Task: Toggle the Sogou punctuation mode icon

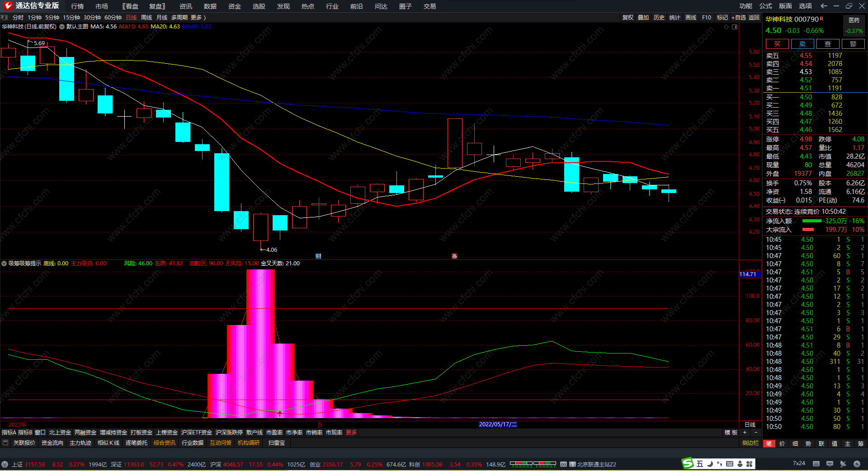Action: pos(719,464)
